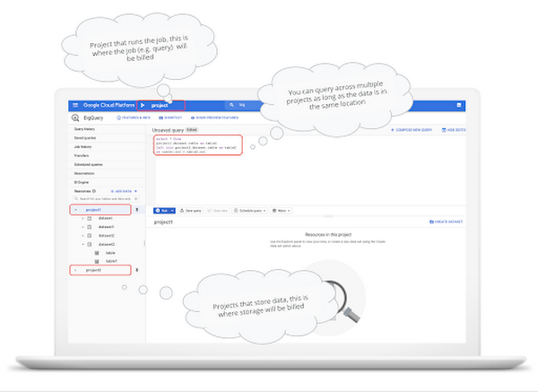The image size is (538, 392).
Task: Click Show Preview Features
Action: click(x=214, y=118)
